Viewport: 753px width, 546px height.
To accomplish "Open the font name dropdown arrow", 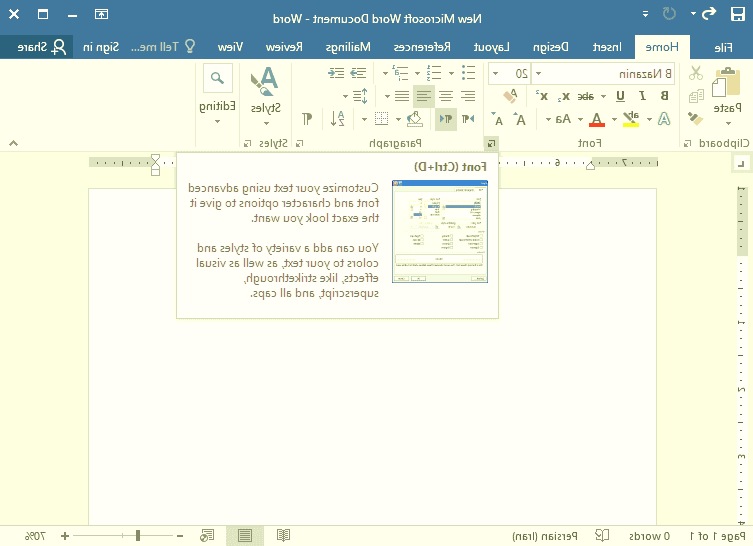I will [538, 73].
